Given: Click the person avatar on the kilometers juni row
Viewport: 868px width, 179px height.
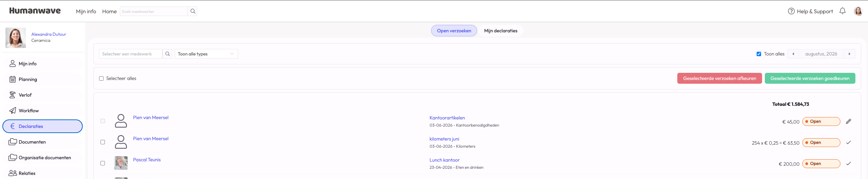Looking at the screenshot, I should 121,142.
